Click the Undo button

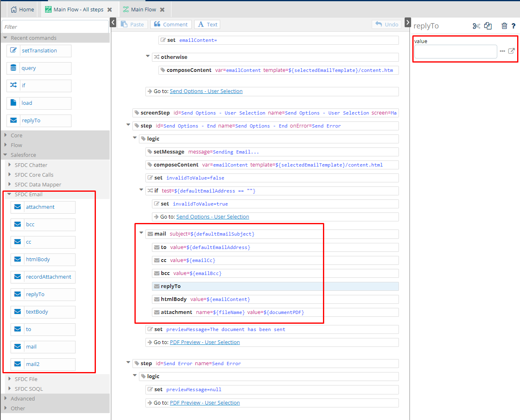387,24
